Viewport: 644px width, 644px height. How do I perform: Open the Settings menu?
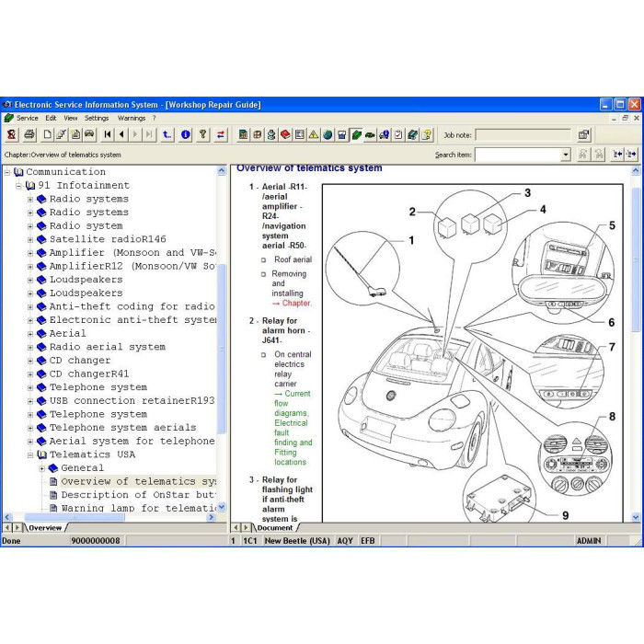(x=97, y=118)
